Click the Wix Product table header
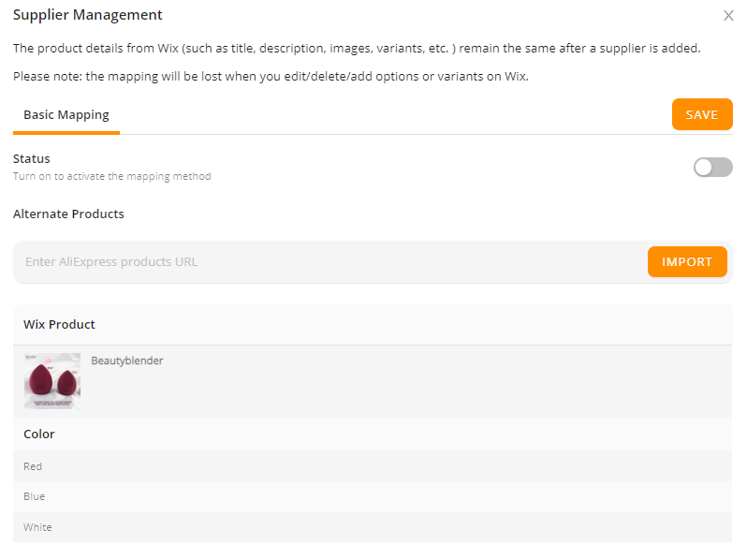The width and height of the screenshot is (747, 560). [x=59, y=325]
